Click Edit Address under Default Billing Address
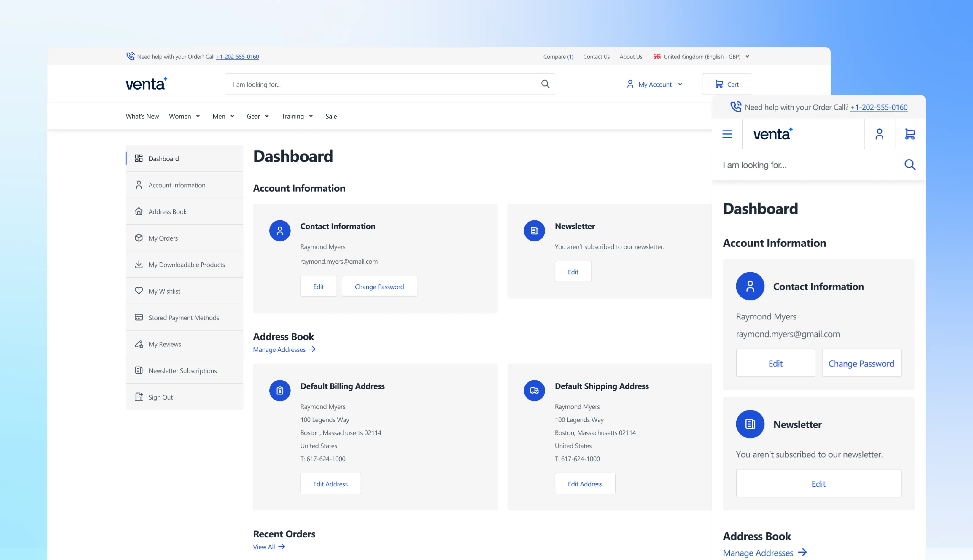Image resolution: width=973 pixels, height=560 pixels. coord(330,484)
